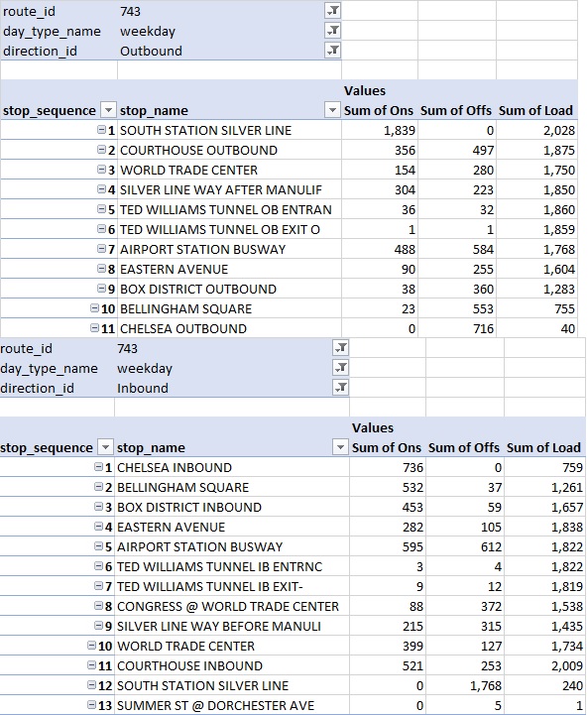Viewport: 588px width, 715px height.
Task: Collapse the Summer St @ Dorchester Ave row
Action: [91, 705]
